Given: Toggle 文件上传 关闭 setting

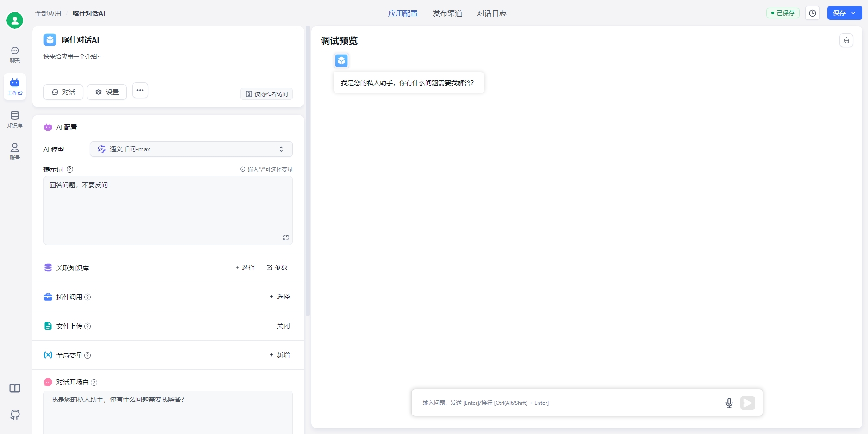Looking at the screenshot, I should (283, 326).
